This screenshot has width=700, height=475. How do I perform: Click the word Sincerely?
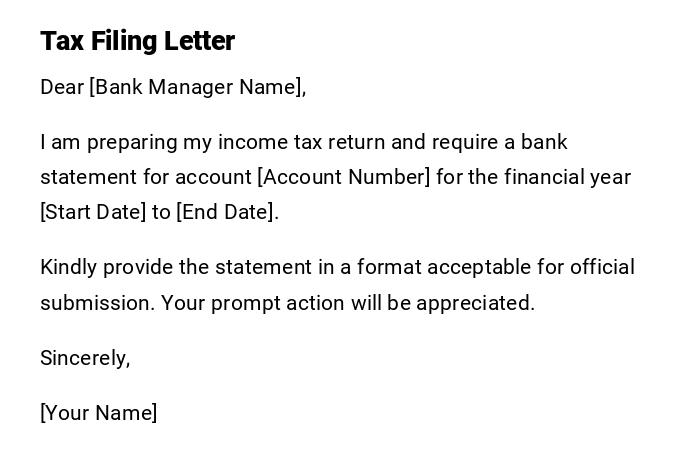pos(85,358)
